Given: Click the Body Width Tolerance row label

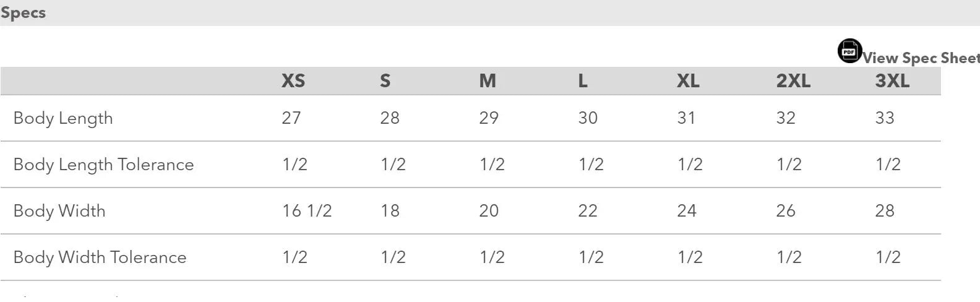Looking at the screenshot, I should [x=100, y=257].
